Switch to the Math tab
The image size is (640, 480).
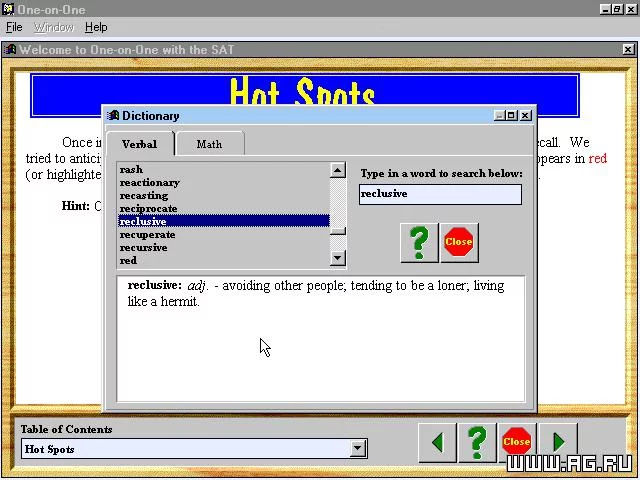pos(210,144)
